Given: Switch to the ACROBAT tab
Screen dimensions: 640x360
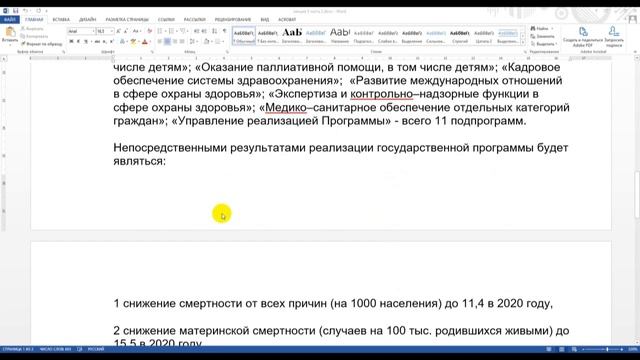Looking at the screenshot, I should (x=287, y=20).
